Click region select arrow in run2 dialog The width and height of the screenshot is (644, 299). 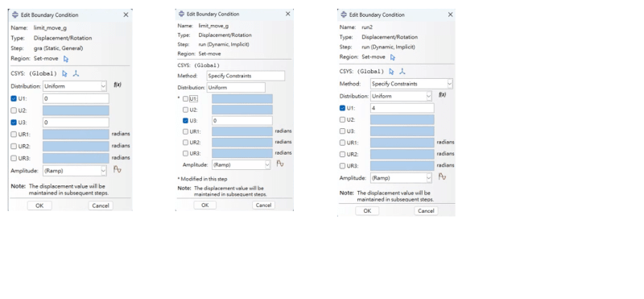(393, 57)
